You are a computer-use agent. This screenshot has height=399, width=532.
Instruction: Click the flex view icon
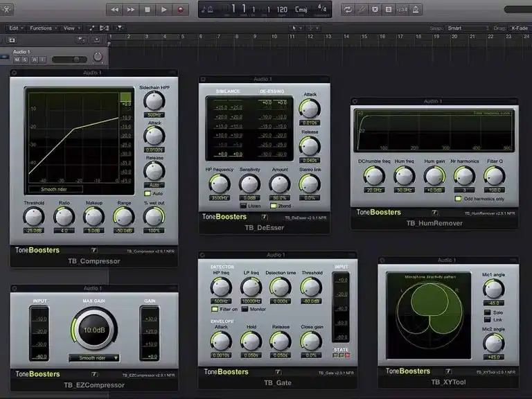105,28
